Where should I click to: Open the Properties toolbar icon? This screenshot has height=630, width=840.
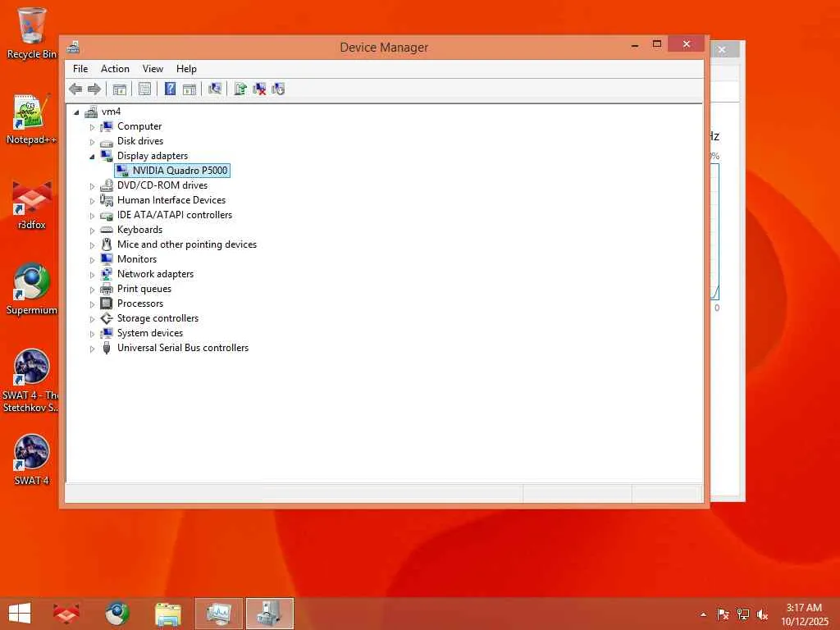coord(144,89)
